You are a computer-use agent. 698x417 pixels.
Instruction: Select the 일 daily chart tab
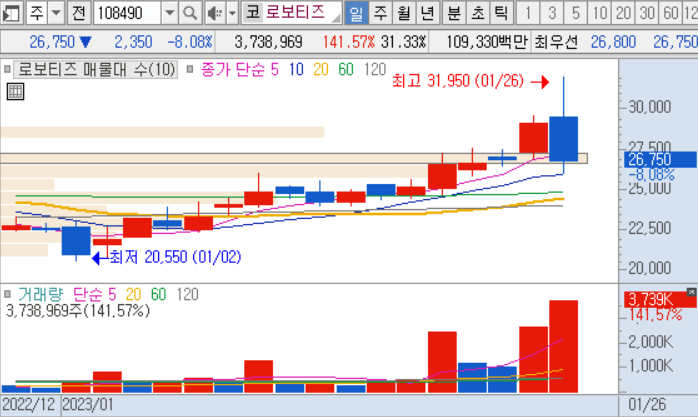[x=357, y=13]
